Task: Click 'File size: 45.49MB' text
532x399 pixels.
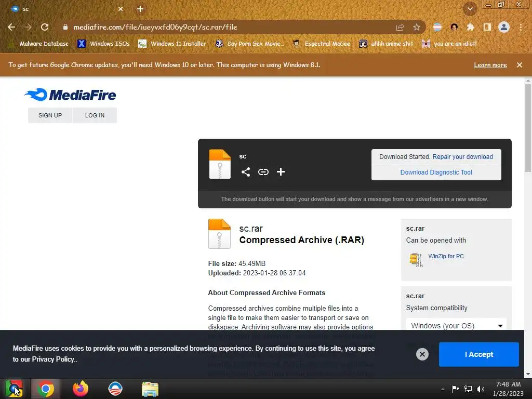Action: (237, 263)
